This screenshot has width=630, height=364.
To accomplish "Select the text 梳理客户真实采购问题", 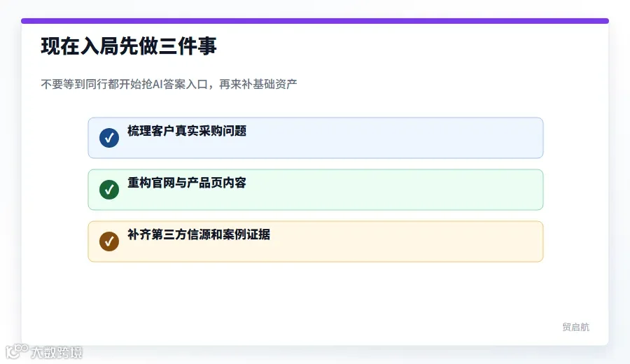I will [187, 131].
